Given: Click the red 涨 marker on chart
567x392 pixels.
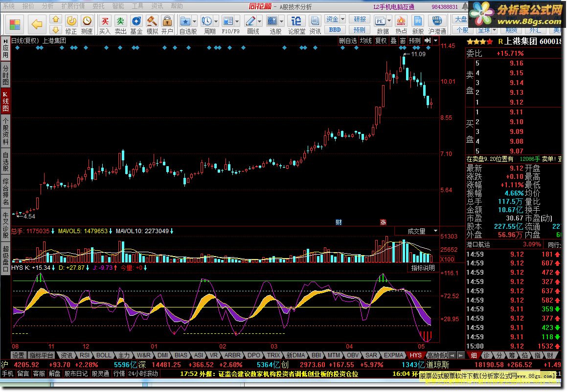Looking at the screenshot, I should (x=384, y=222).
